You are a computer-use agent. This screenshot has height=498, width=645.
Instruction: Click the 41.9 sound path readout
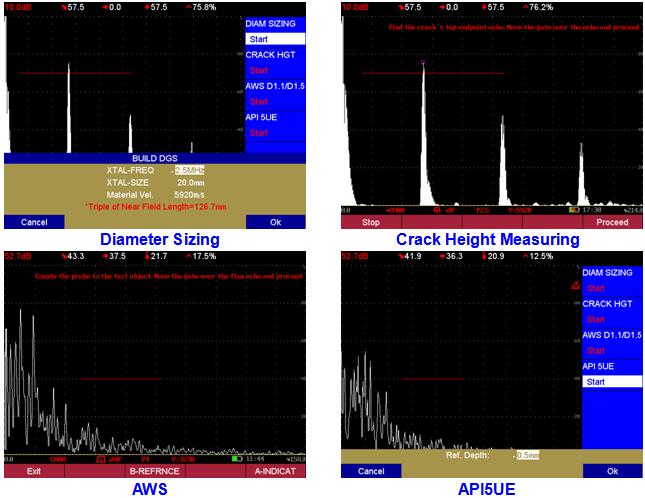pyautogui.click(x=410, y=256)
